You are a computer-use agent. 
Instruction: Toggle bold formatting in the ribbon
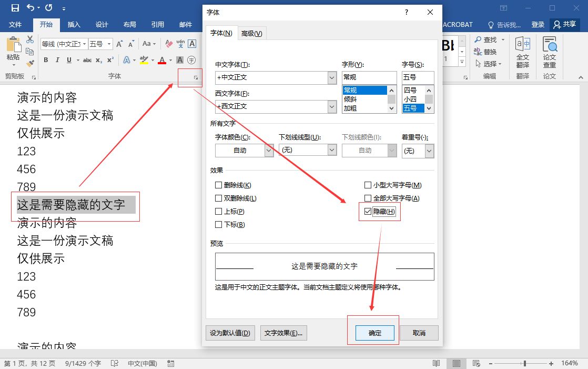(46, 60)
